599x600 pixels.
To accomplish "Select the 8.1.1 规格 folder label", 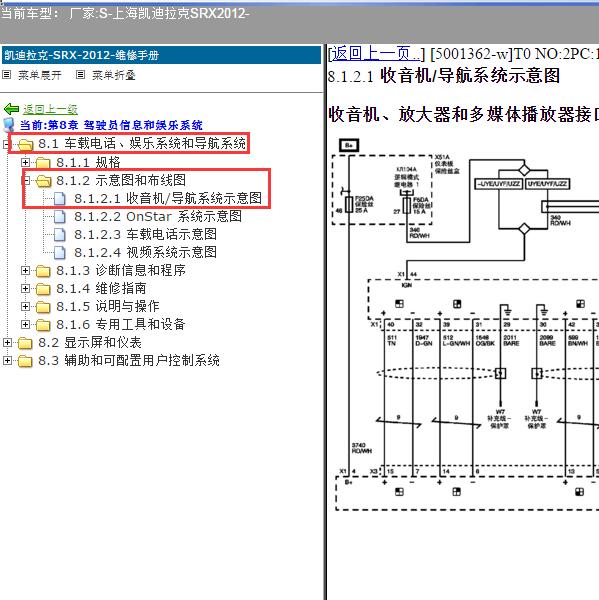I will click(88, 163).
